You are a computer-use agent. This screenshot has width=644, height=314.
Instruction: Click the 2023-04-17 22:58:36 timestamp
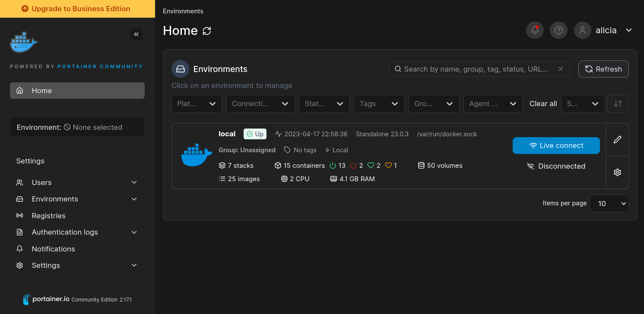[x=316, y=134]
